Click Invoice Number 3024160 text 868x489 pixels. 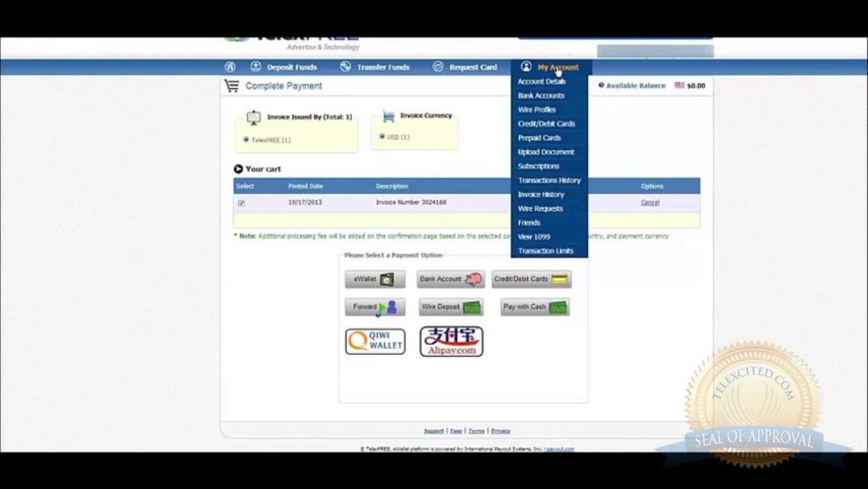coord(411,202)
